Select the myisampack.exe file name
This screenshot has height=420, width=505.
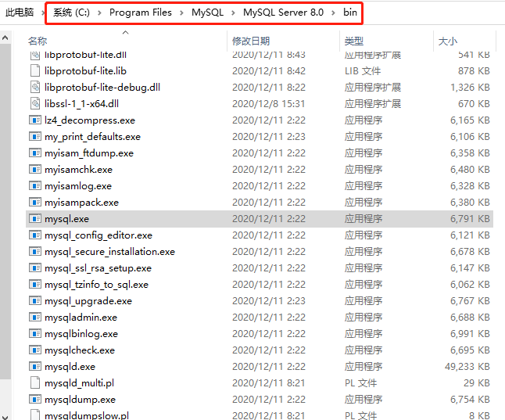tap(81, 203)
